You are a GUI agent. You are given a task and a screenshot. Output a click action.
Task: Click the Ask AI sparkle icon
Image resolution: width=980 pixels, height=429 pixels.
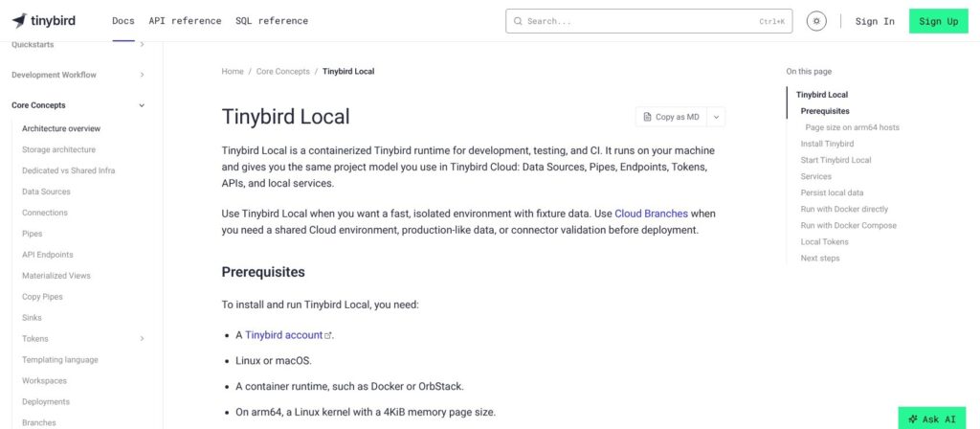(x=913, y=419)
